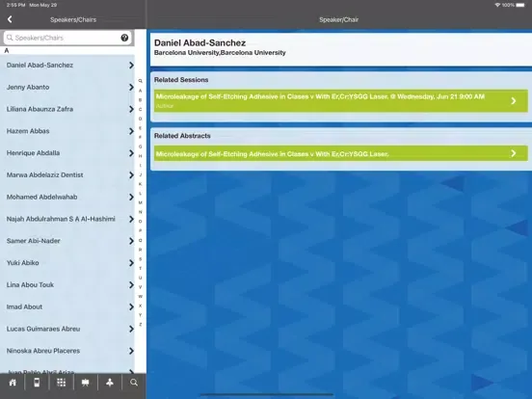This screenshot has height=399, width=532.
Task: Open the speaker person icon
Action: (x=110, y=383)
